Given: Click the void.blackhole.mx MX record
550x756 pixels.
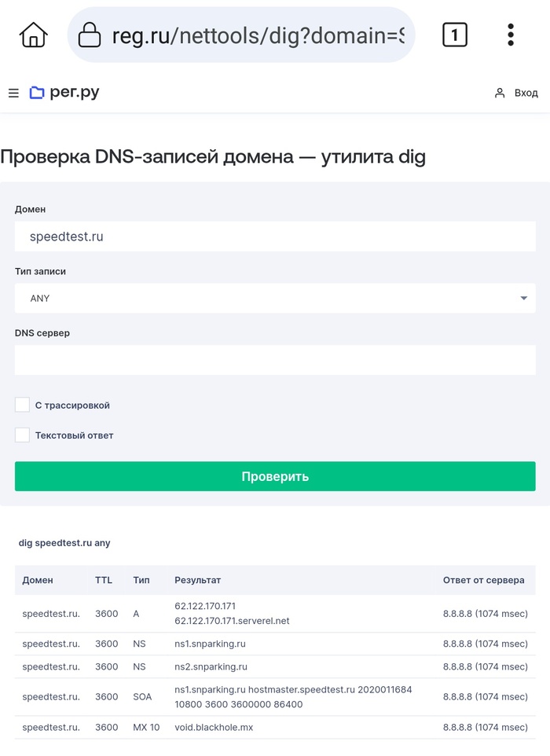Looking at the screenshot, I should click(x=214, y=728).
